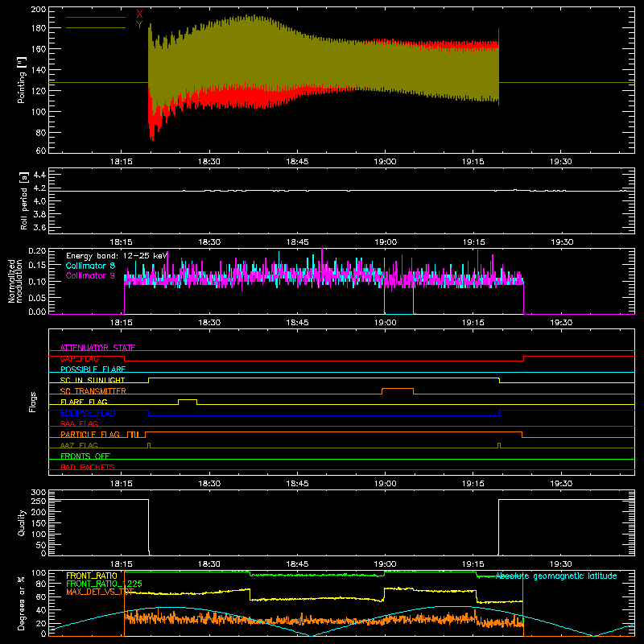Viewport: 644px width, 644px height.
Task: Click the '300' value on the Quality axis
Action: click(39, 493)
